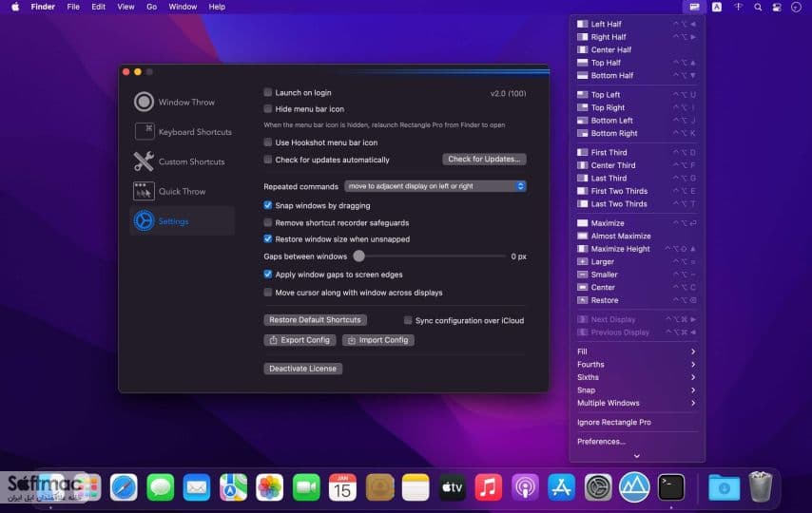Enable Launch on login checkbox

[268, 92]
